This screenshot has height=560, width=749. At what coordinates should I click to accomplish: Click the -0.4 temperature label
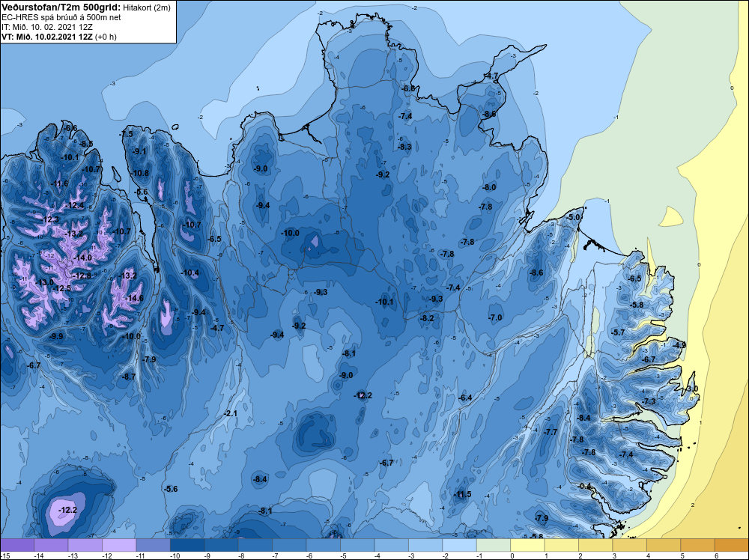pyautogui.click(x=583, y=486)
